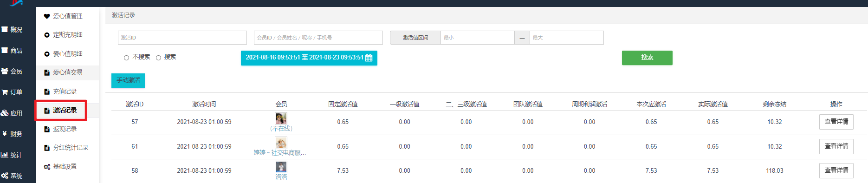Viewport: 868px width, 183px height.
Task: Click 查看详情 for activation ID 57
Action: click(x=836, y=122)
